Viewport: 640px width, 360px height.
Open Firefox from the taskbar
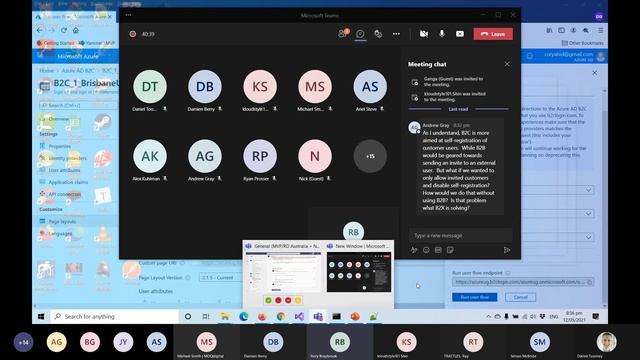tap(262, 316)
